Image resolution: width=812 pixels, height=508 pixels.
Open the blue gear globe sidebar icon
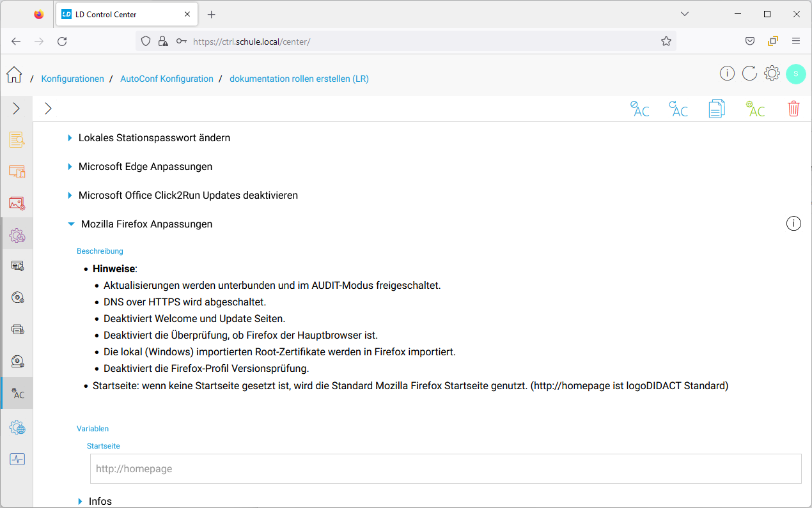coord(17,427)
